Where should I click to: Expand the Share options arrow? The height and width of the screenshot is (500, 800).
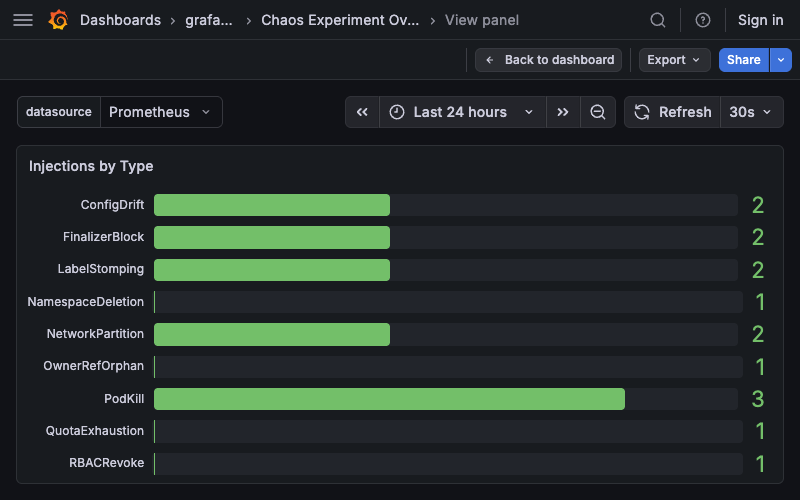click(x=780, y=60)
